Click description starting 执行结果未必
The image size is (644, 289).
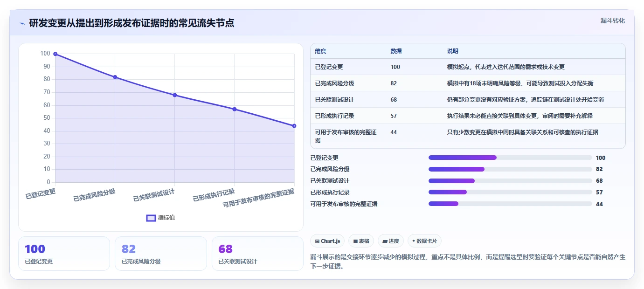(520, 116)
